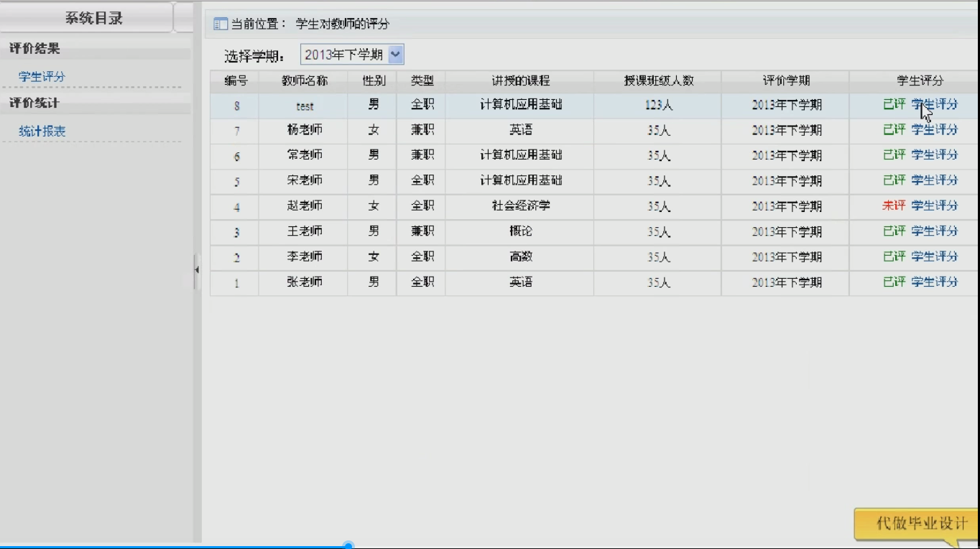Open 学生评分 link for teacher test
Viewport: 980px width, 549px height.
tap(934, 105)
